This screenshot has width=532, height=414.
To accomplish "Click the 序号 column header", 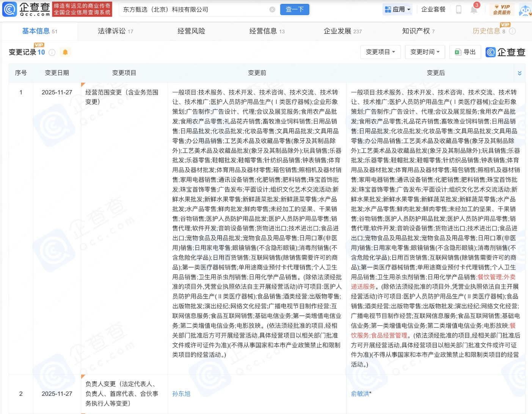I will tap(21, 73).
